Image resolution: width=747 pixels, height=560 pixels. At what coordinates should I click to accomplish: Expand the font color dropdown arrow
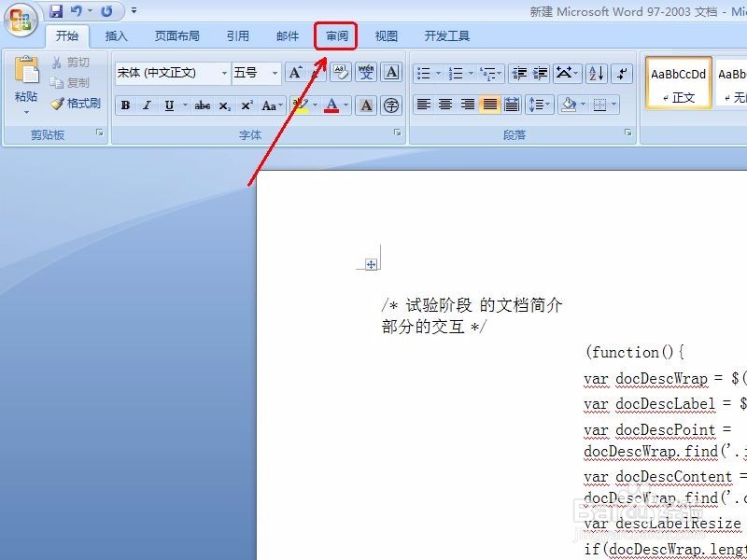click(x=345, y=105)
